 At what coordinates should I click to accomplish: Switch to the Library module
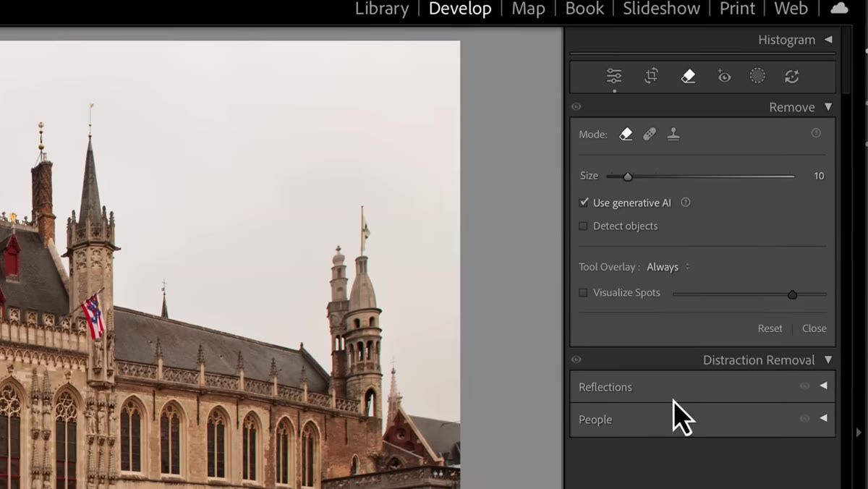(382, 9)
